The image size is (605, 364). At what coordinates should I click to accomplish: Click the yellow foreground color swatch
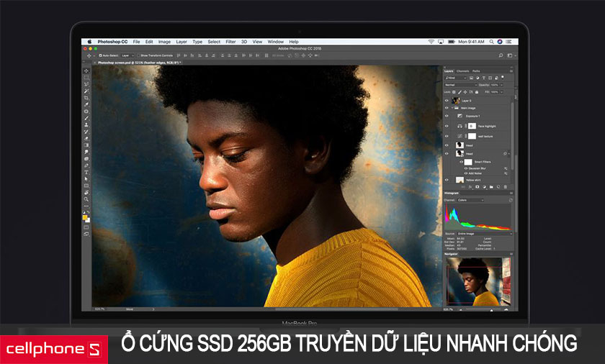(x=85, y=218)
